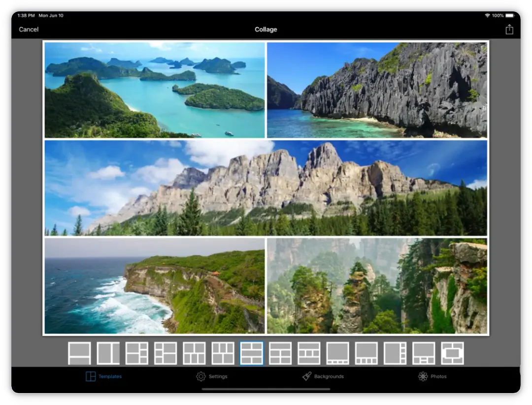
Task: Choose template with three left and two right cells
Action: coord(166,353)
